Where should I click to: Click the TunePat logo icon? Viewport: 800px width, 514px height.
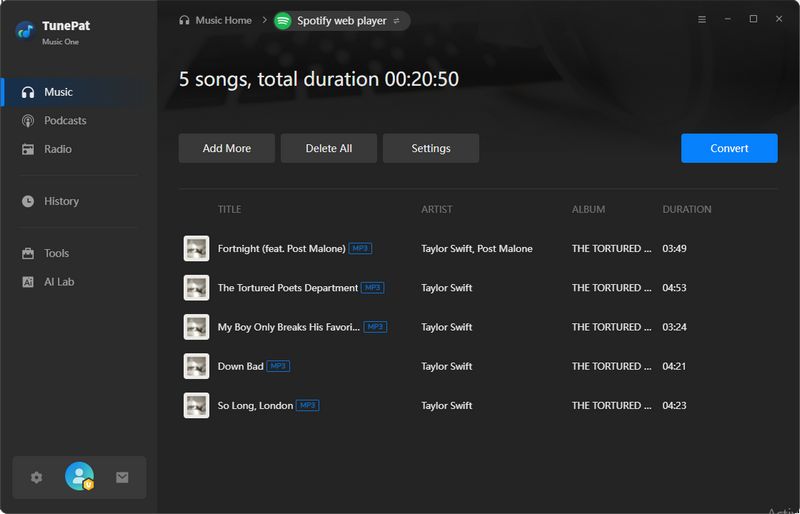(25, 30)
